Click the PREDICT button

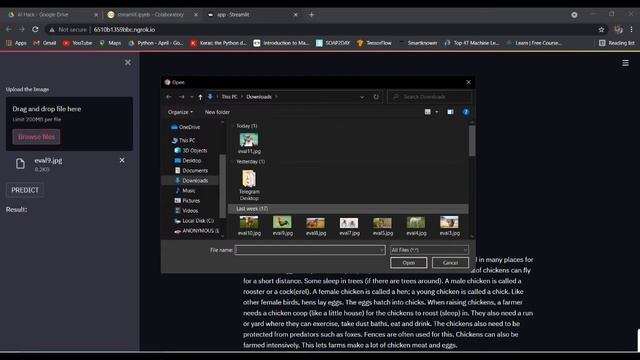(x=25, y=190)
